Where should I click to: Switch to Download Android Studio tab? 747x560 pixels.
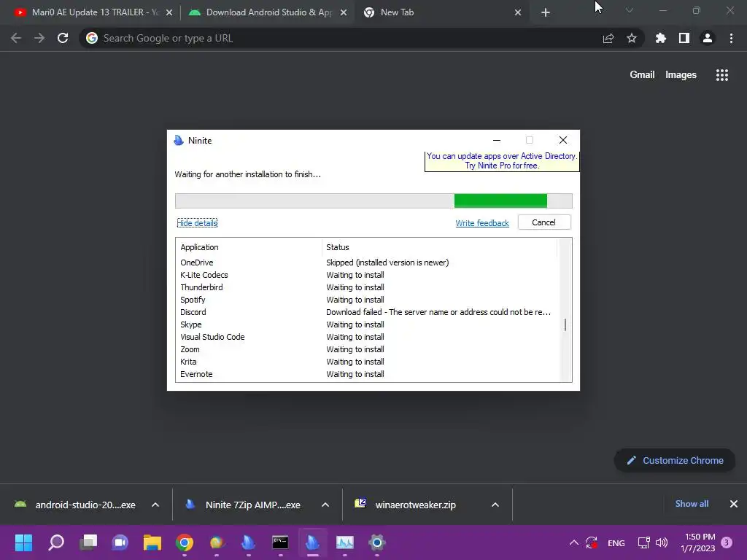[x=267, y=12]
